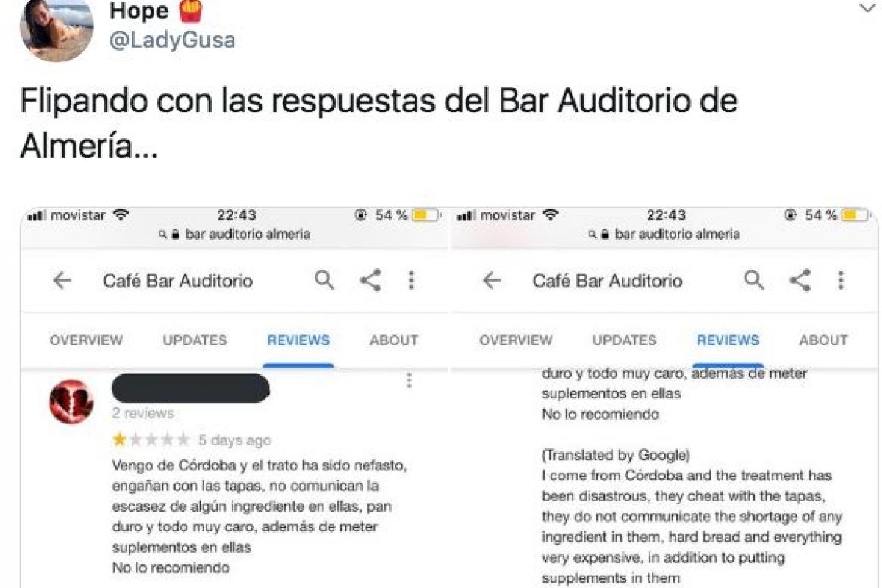Tap search magnifier icon in right screenshot
The height and width of the screenshot is (588, 882).
coord(753,280)
